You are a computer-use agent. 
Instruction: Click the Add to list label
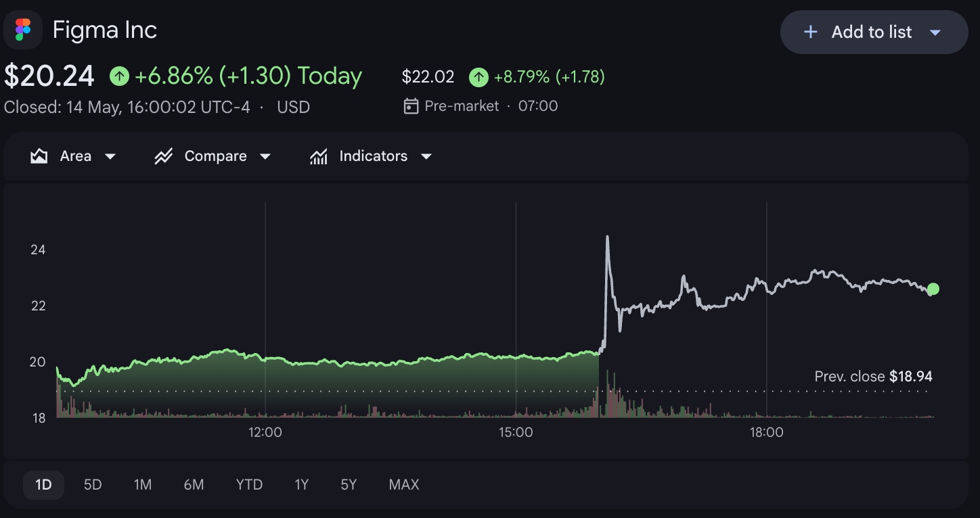pos(871,32)
